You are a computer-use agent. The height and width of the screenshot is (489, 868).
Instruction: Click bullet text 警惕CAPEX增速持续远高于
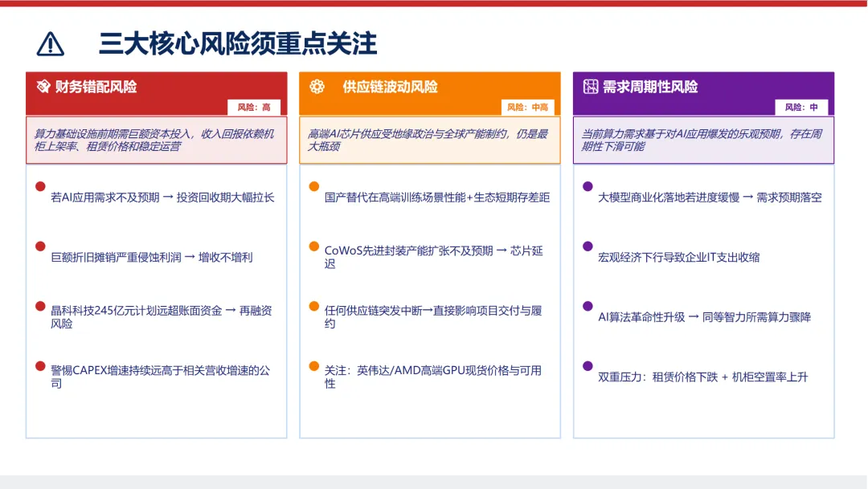(160, 377)
